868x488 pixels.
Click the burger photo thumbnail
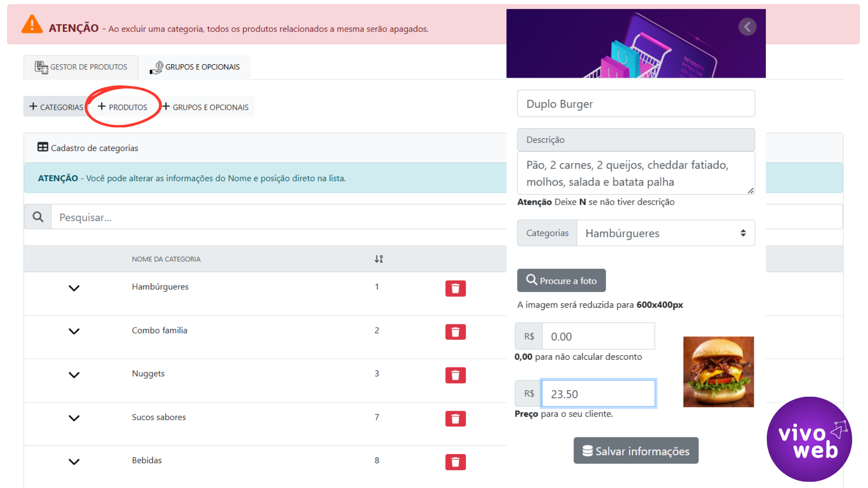coord(718,371)
